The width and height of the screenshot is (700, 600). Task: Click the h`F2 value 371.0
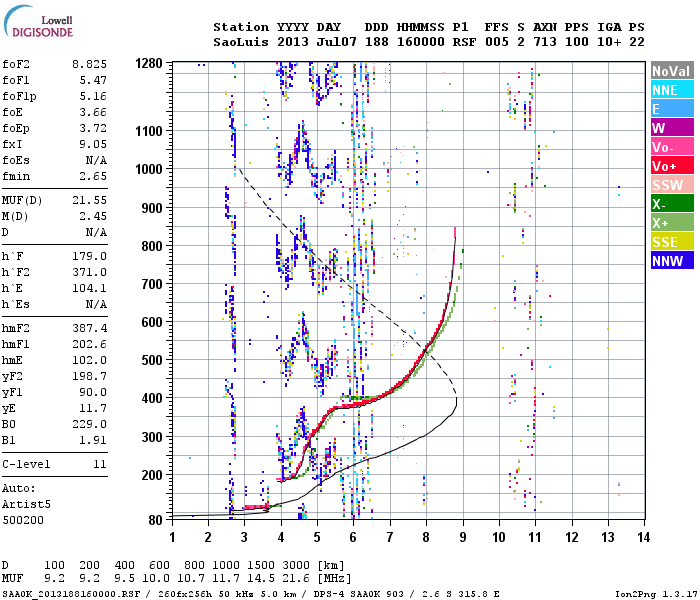(x=89, y=272)
